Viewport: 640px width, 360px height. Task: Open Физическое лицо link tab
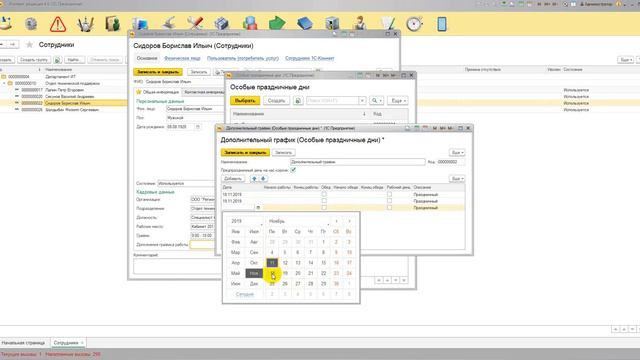[182, 58]
